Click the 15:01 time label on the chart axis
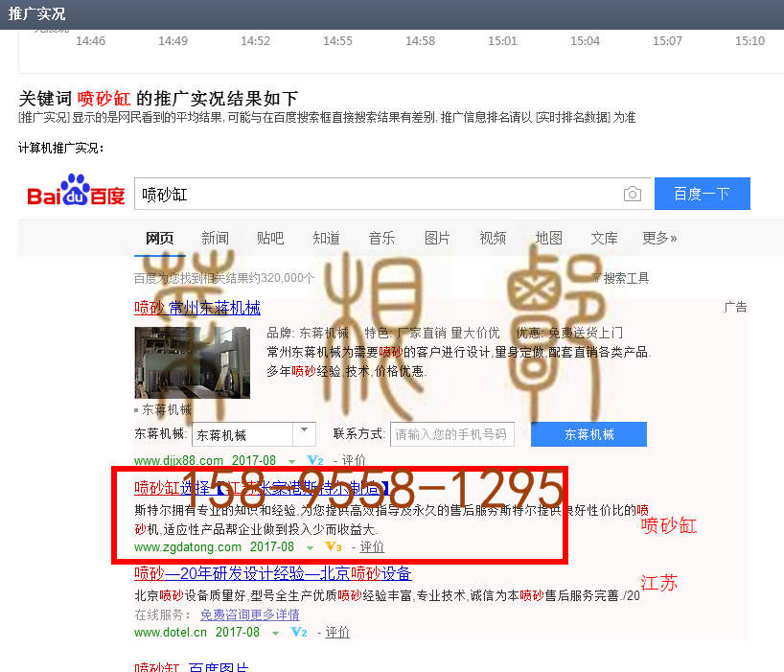784x672 pixels. (x=502, y=41)
